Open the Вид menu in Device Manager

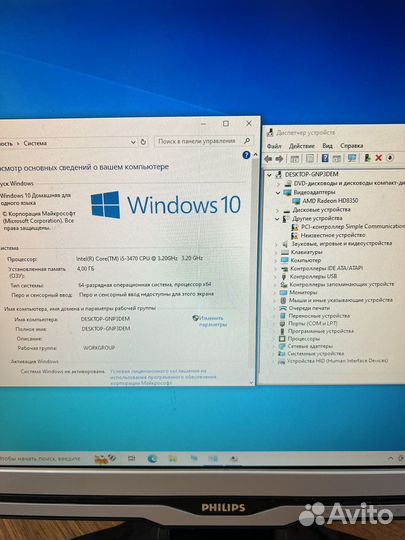click(x=327, y=146)
